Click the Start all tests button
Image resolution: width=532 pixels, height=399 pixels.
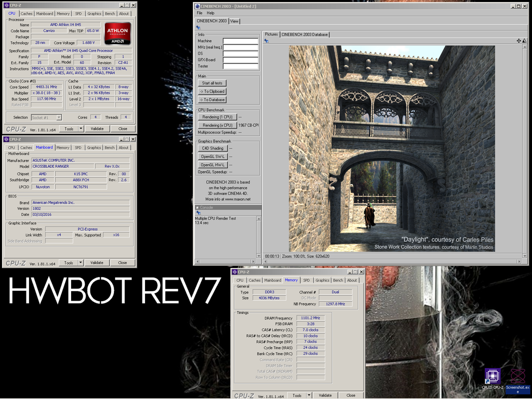tap(212, 83)
